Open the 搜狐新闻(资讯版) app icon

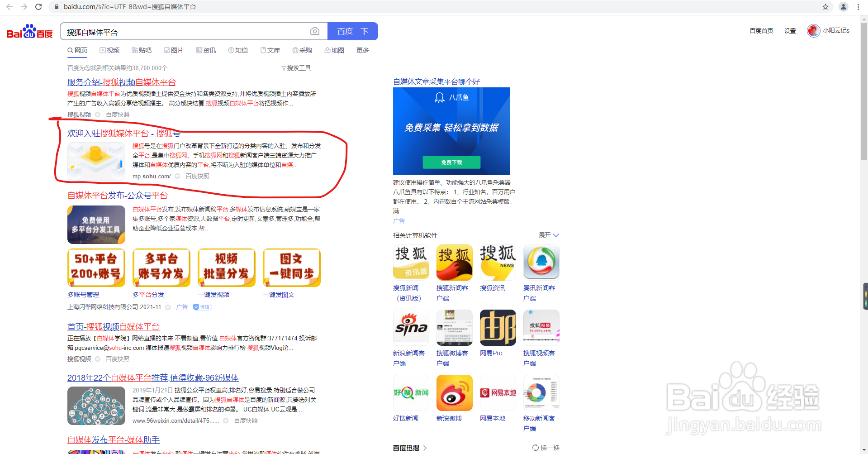coord(411,263)
